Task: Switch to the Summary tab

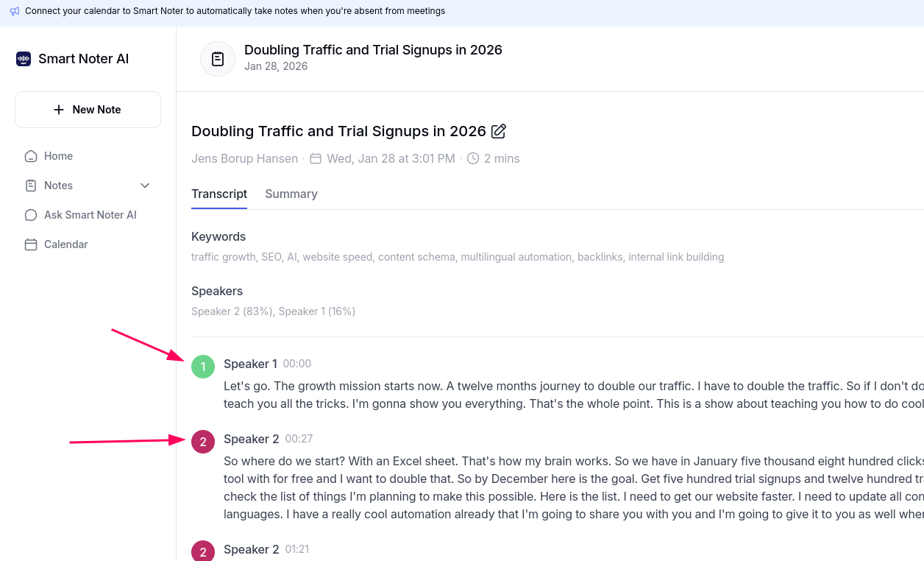Action: tap(291, 194)
